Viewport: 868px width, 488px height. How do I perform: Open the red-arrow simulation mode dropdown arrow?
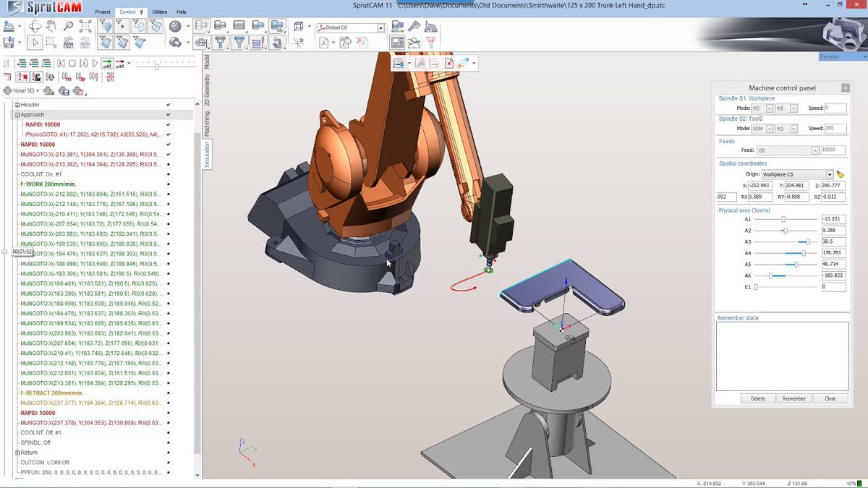129,63
